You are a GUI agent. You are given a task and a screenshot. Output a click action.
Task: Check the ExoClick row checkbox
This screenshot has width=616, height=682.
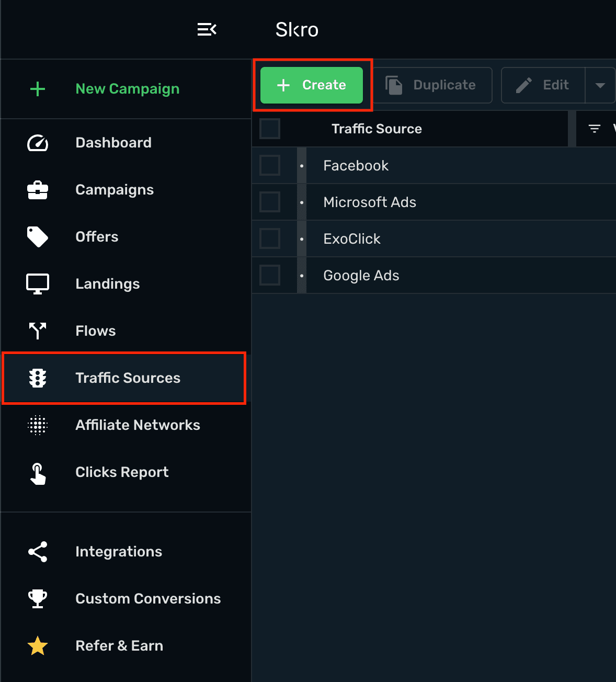[270, 238]
